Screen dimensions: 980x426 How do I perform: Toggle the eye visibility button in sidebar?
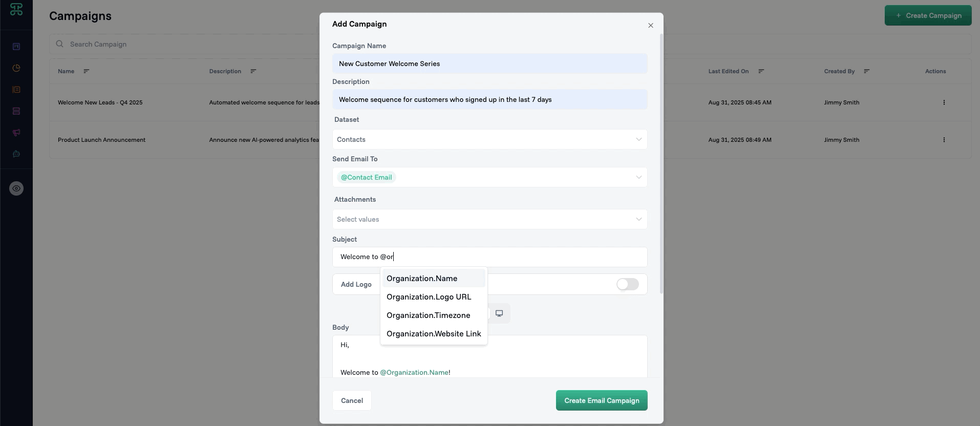coord(16,188)
